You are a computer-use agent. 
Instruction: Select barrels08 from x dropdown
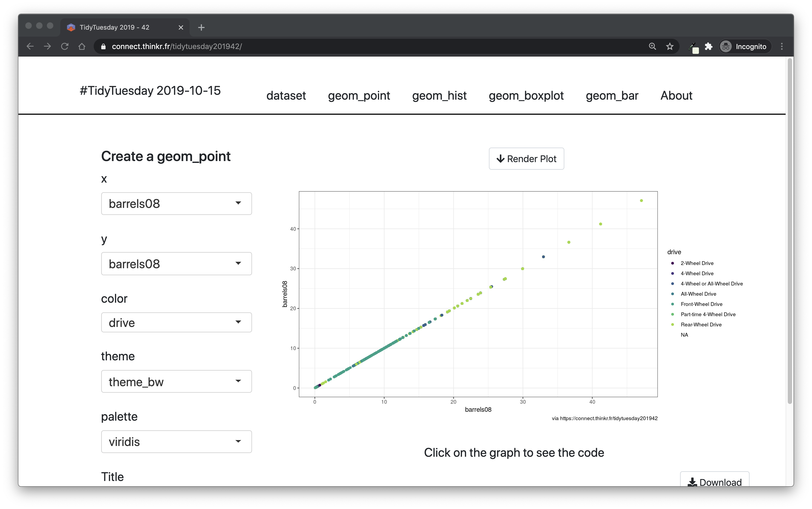click(x=175, y=204)
